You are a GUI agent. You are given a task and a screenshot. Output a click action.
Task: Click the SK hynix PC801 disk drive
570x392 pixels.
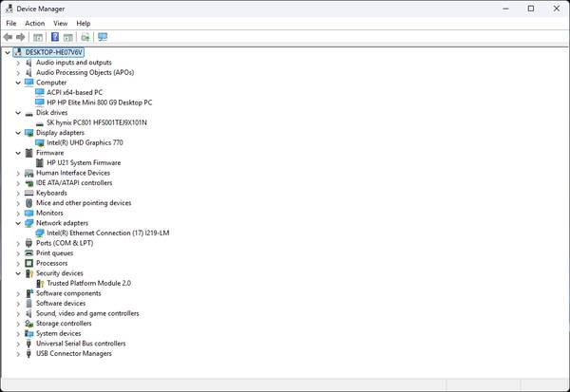pyautogui.click(x=96, y=122)
